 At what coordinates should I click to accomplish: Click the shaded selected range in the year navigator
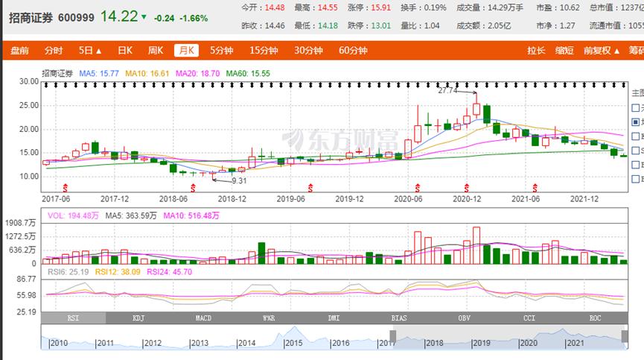click(x=509, y=337)
